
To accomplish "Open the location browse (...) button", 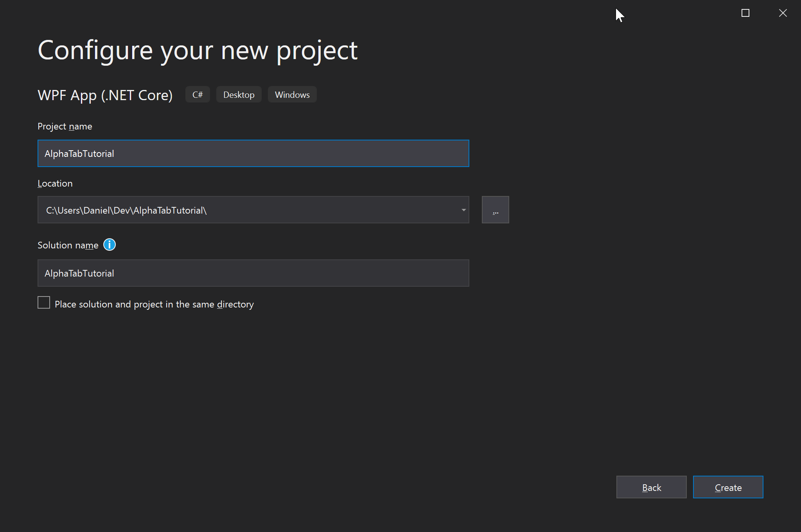I will point(495,210).
